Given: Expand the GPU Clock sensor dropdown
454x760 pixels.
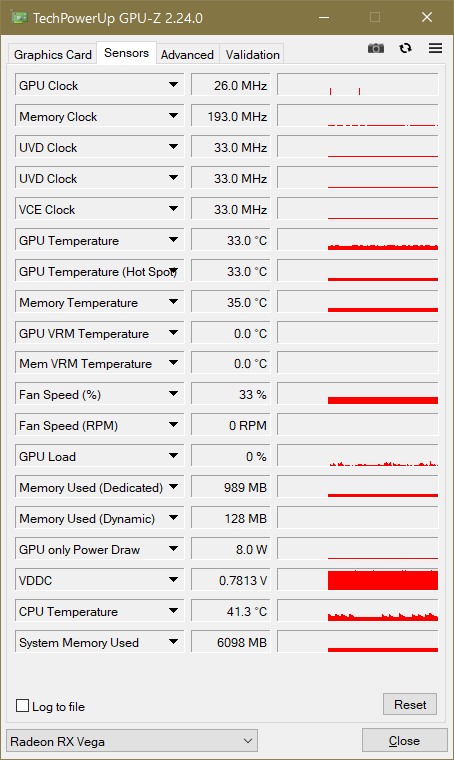Looking at the screenshot, I should click(x=173, y=85).
